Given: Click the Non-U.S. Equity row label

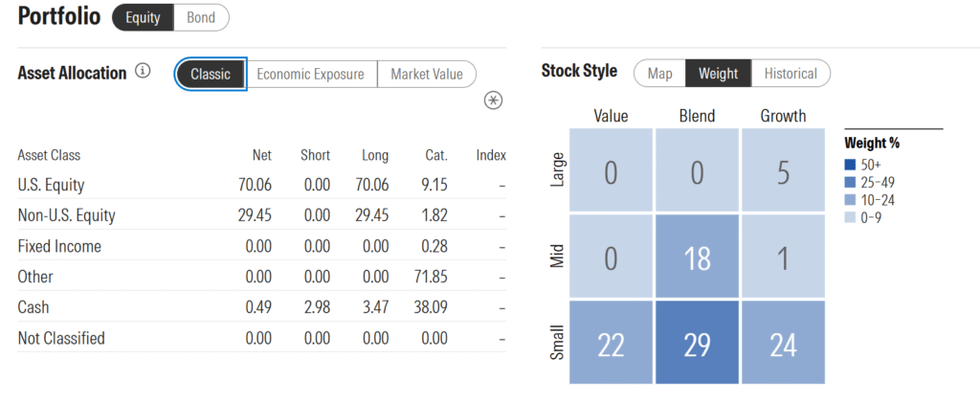Looking at the screenshot, I should pyautogui.click(x=66, y=215).
